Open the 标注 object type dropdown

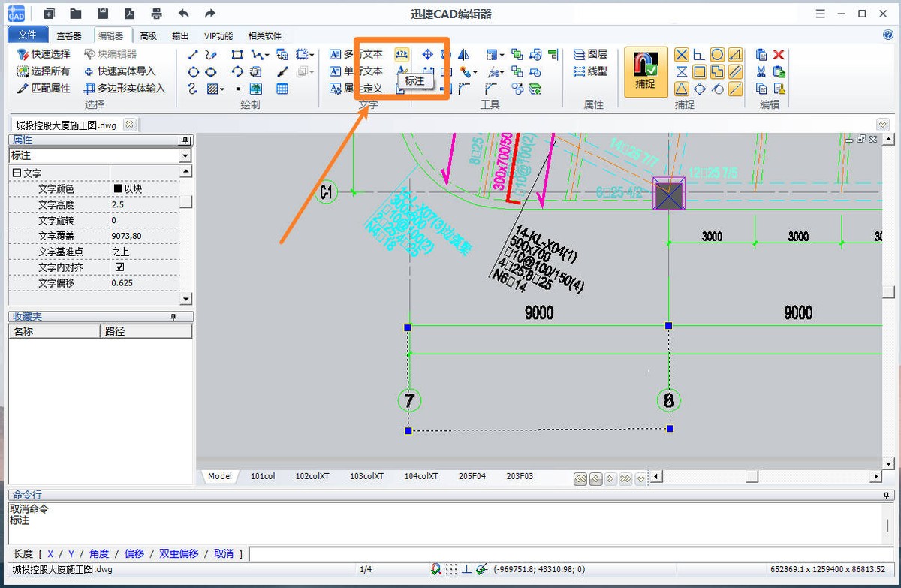tap(185, 155)
